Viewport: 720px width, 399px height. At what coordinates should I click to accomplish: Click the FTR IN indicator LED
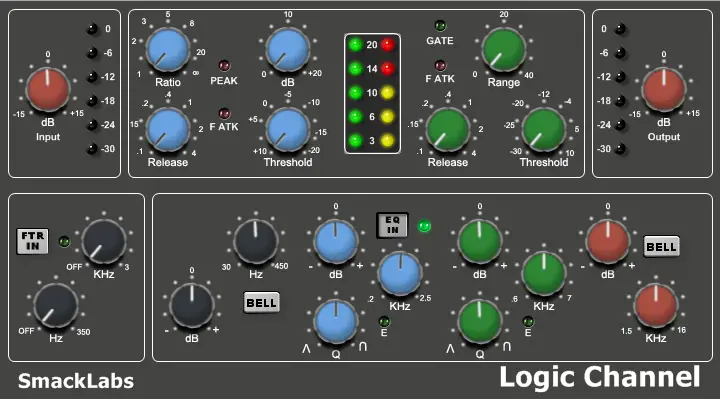pyautogui.click(x=64, y=242)
